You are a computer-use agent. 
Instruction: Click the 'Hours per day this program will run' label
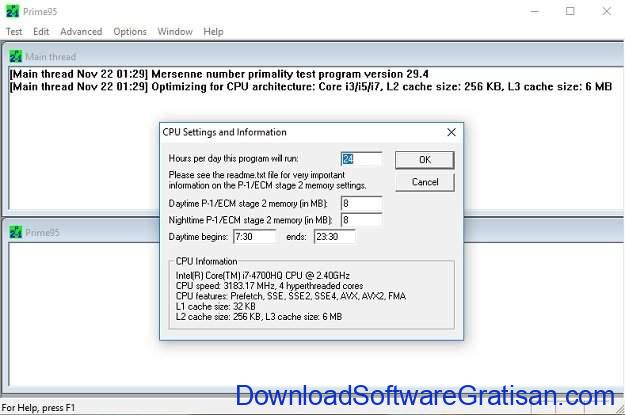point(233,159)
